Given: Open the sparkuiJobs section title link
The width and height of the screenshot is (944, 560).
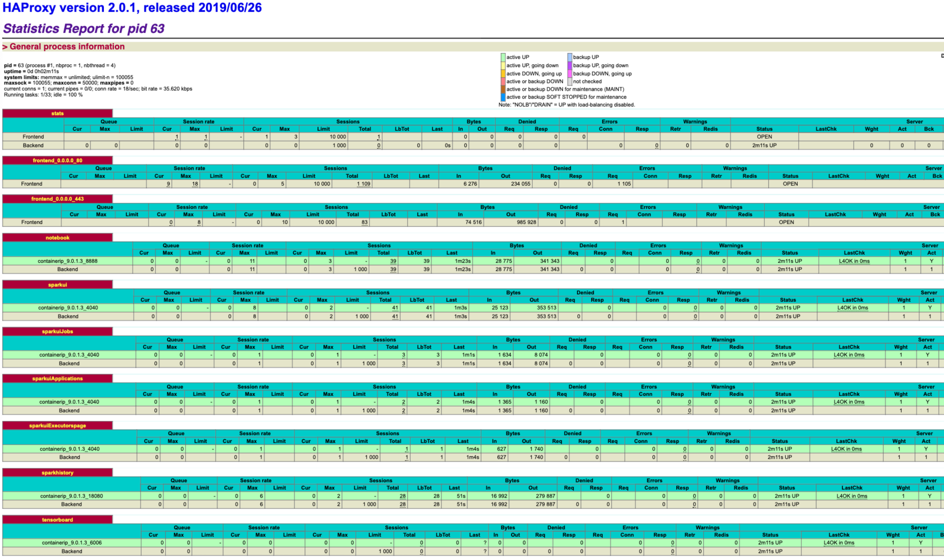Looking at the screenshot, I should [57, 331].
